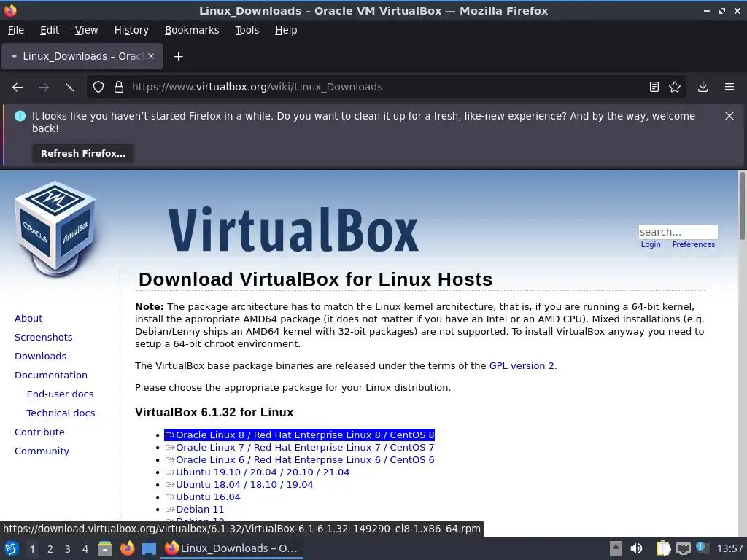Open the update notification tray icon

(x=702, y=548)
